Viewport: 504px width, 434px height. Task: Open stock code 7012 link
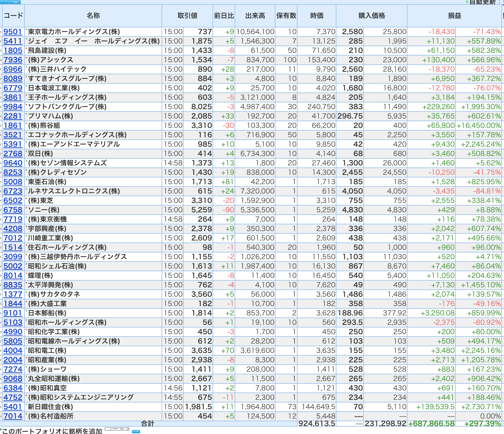13,238
